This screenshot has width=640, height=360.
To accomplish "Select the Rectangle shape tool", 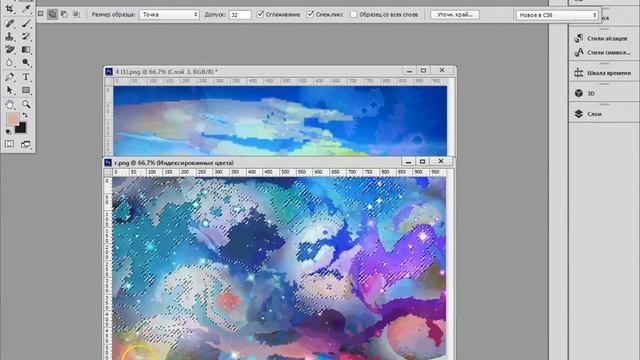I will pos(26,90).
